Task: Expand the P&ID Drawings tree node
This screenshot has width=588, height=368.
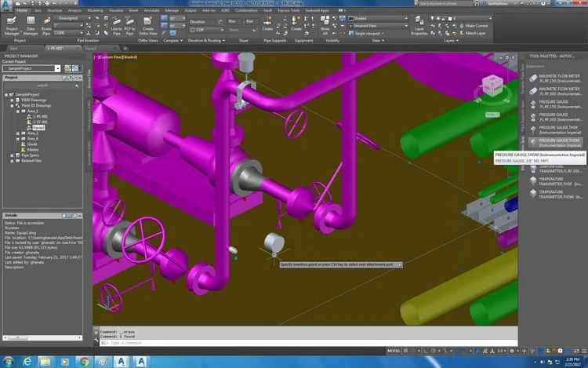Action: click(12, 100)
